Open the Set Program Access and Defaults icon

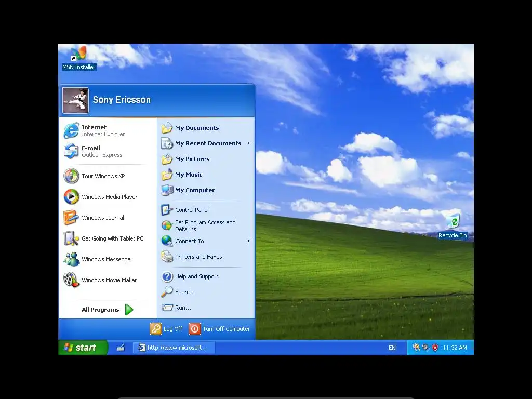(167, 225)
